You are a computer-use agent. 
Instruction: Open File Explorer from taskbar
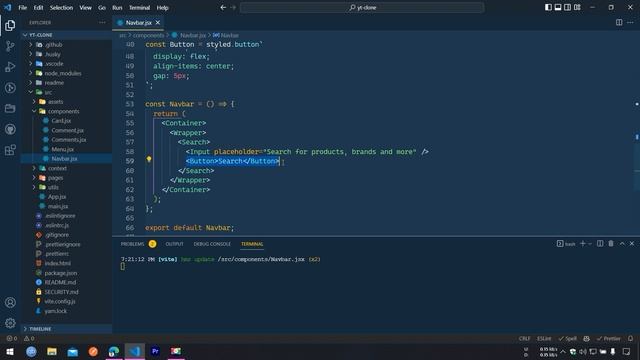[x=52, y=351]
